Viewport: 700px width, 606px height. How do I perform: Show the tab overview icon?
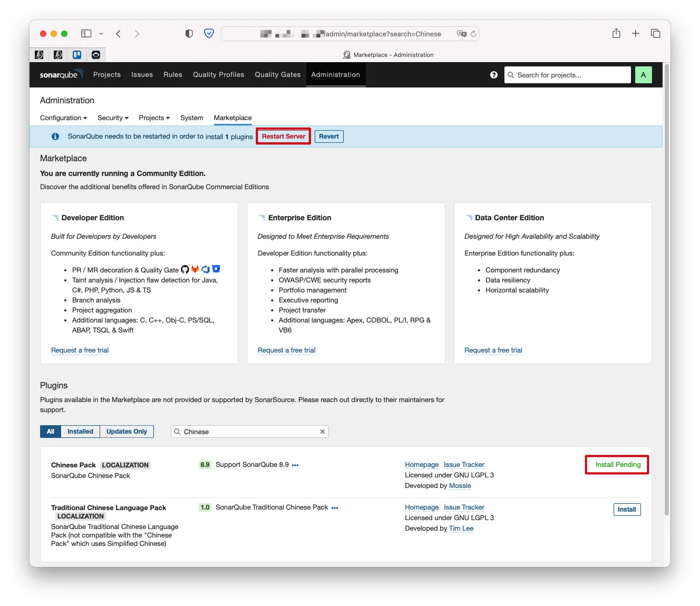point(655,34)
